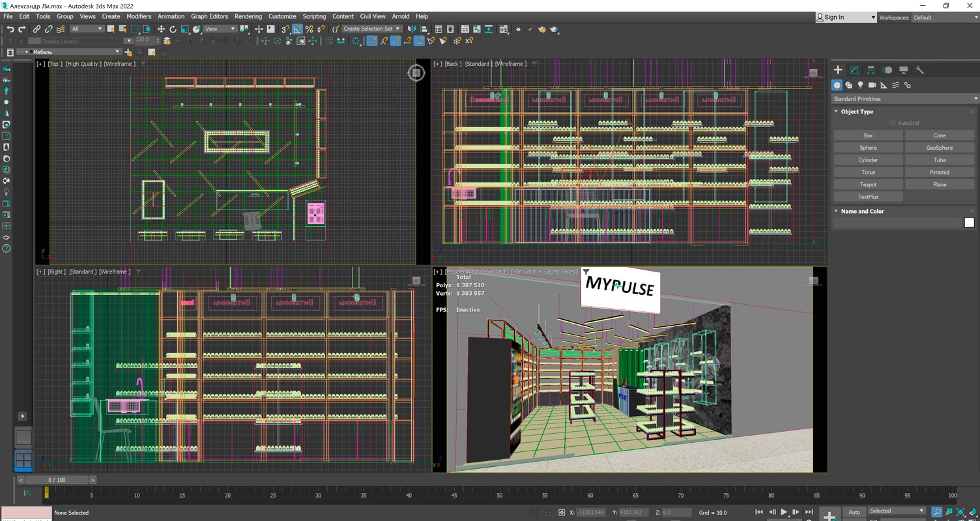Open the Rendering menu

pyautogui.click(x=248, y=16)
